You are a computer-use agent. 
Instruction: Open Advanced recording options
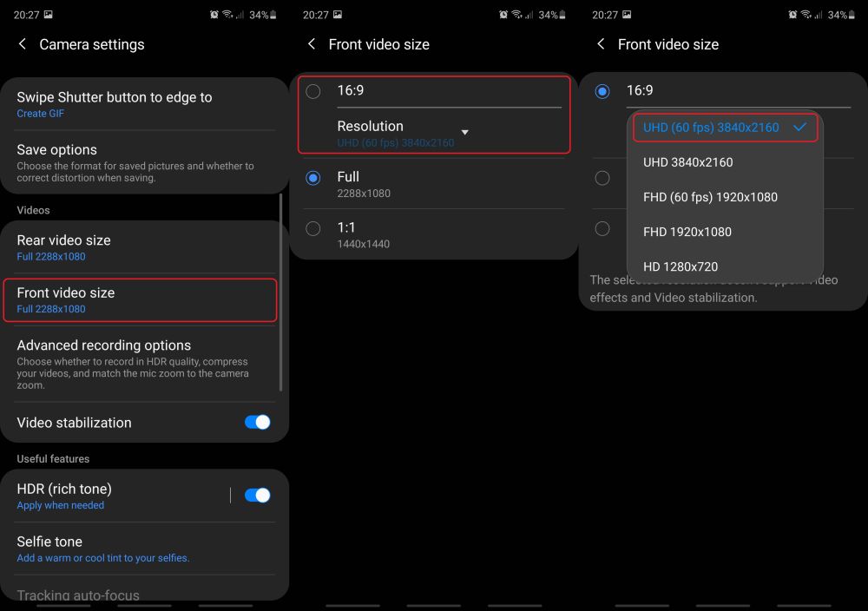pos(140,364)
